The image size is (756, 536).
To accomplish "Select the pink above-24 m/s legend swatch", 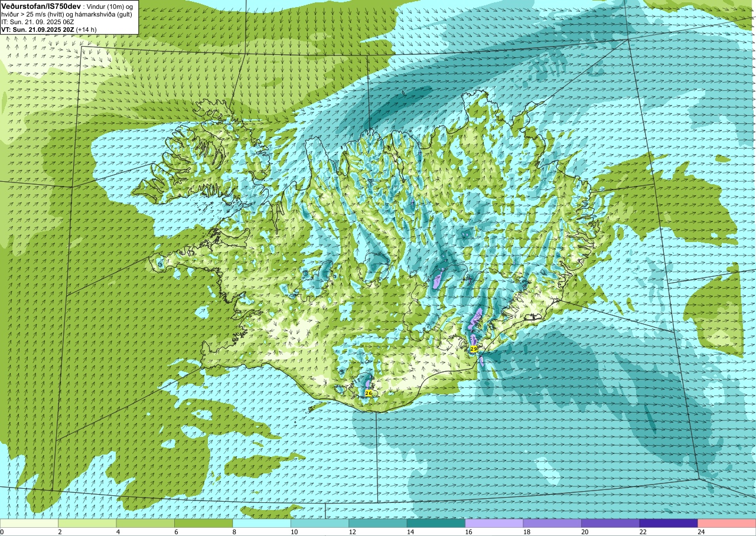I will pos(726,523).
